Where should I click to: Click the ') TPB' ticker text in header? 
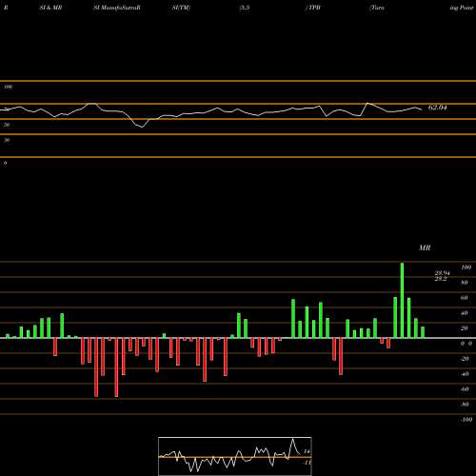tap(312, 8)
